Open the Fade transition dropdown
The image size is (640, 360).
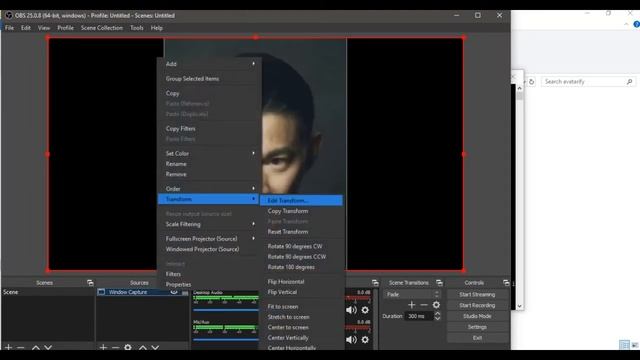[x=412, y=294]
